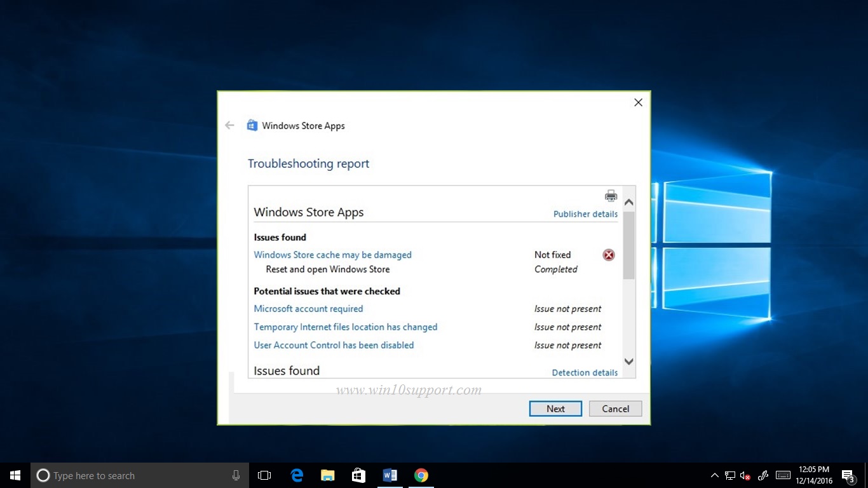Viewport: 868px width, 488px height.
Task: Open Task View from taskbar
Action: (x=264, y=475)
